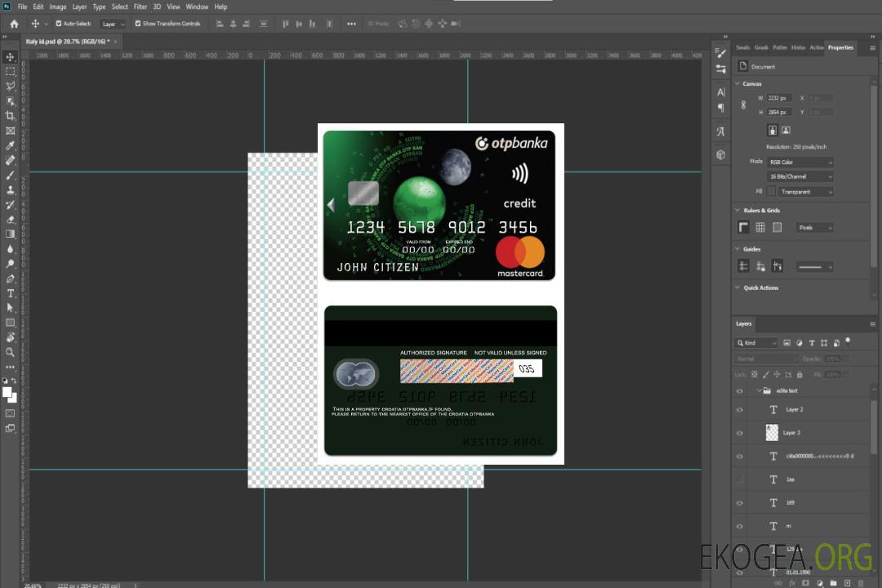Select the Move tool in the toolbox
This screenshot has width=882, height=588.
[10, 57]
